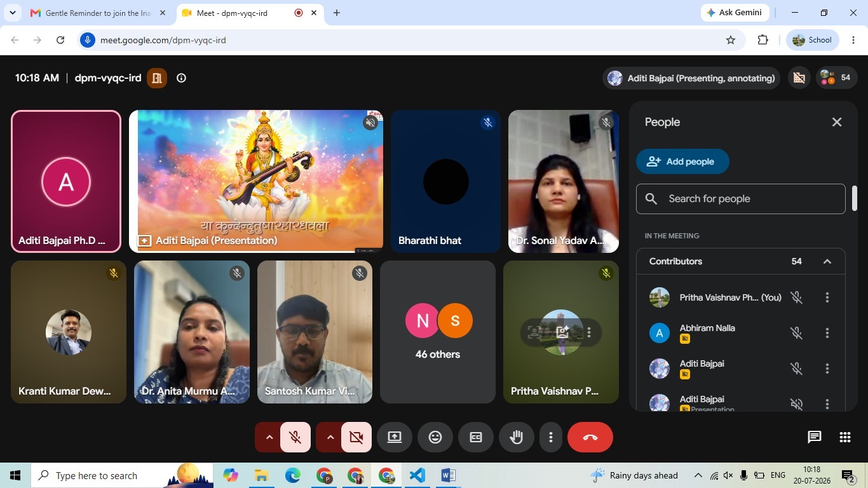
Task: Toggle the microphone mute button
Action: point(295,437)
